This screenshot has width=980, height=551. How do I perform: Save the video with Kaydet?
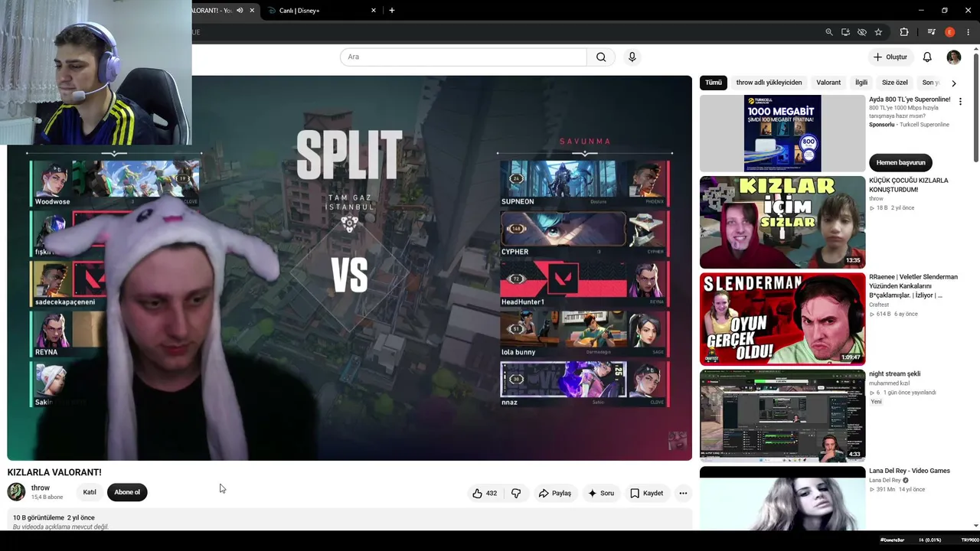(x=647, y=494)
